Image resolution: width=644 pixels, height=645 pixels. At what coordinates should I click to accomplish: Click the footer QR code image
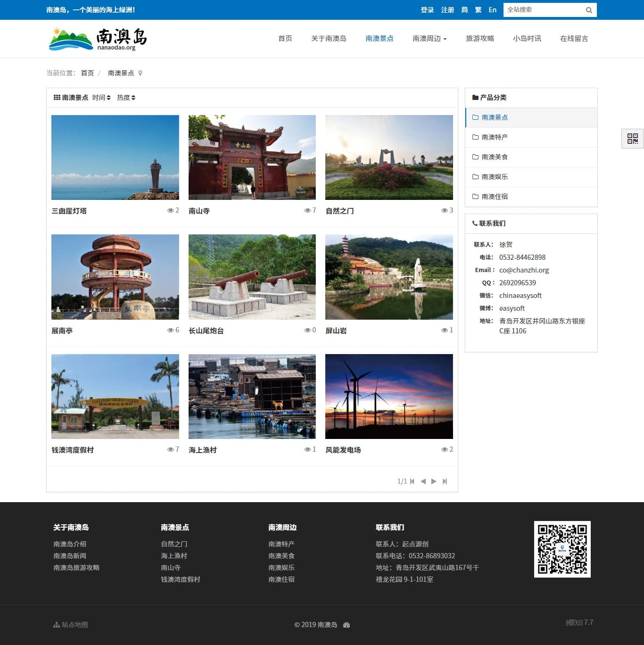tap(562, 549)
